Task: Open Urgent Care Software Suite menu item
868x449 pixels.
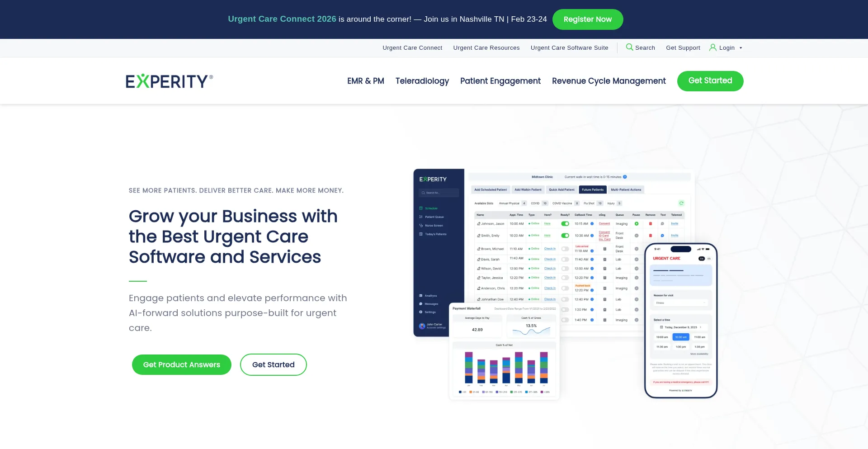Action: (569, 47)
